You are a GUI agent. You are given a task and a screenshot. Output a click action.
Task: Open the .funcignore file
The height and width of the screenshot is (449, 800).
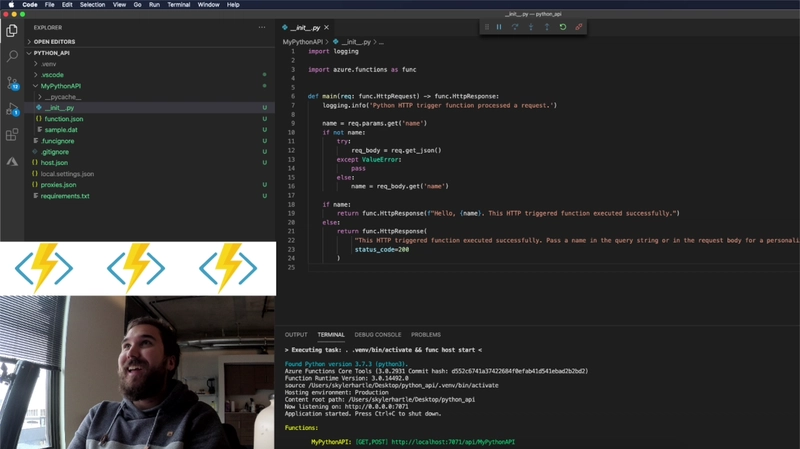coord(57,141)
